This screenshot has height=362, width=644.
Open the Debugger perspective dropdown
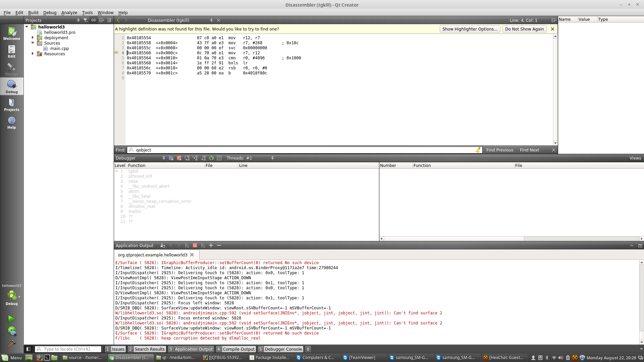coord(140,158)
